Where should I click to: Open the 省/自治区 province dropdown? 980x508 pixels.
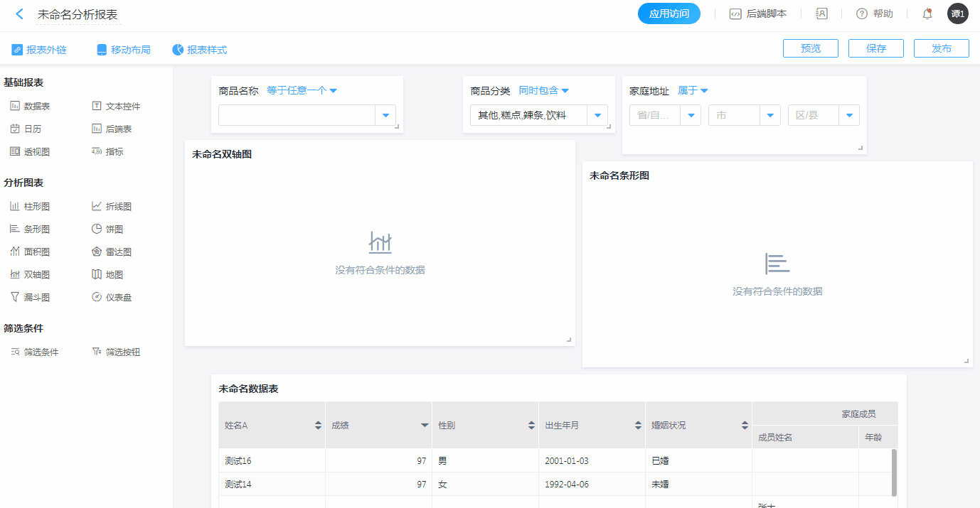click(x=690, y=115)
